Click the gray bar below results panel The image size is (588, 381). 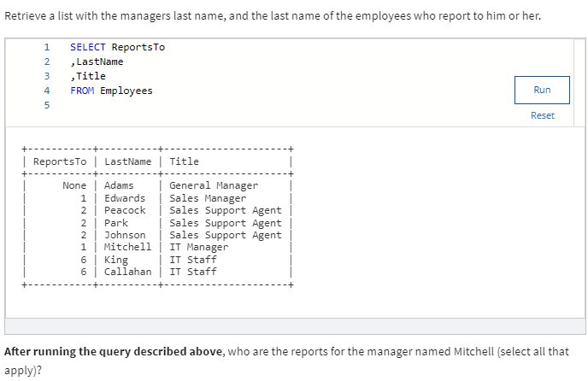(x=294, y=326)
